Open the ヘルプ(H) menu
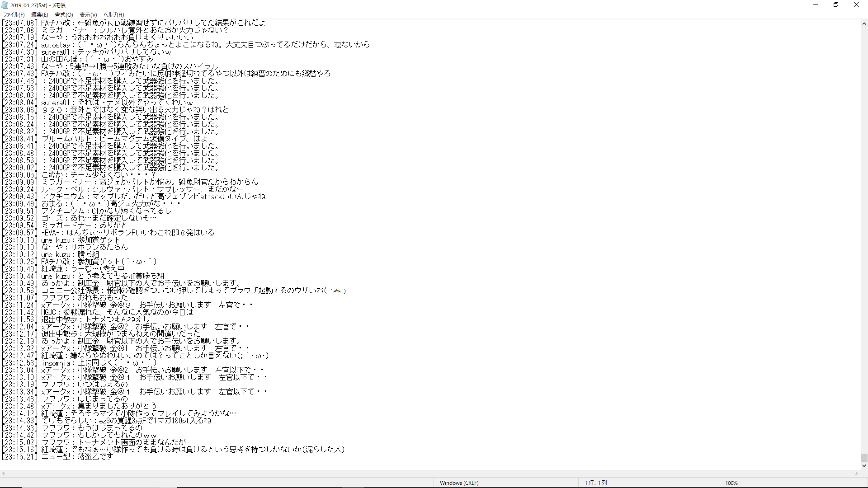The image size is (868, 488). 113,15
